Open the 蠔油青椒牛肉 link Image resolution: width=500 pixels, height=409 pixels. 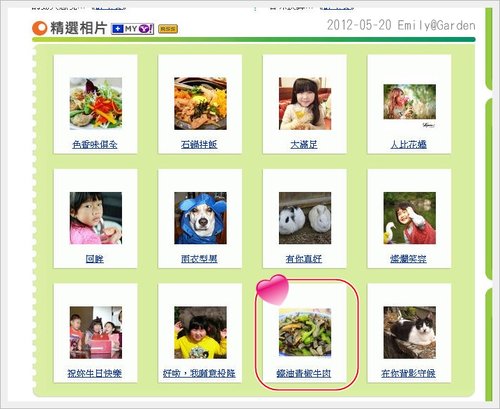pyautogui.click(x=304, y=373)
